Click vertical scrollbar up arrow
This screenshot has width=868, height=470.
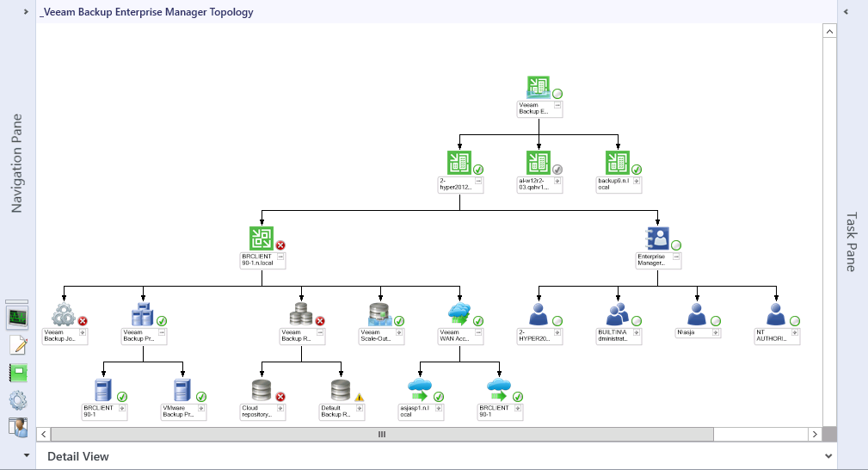(829, 31)
